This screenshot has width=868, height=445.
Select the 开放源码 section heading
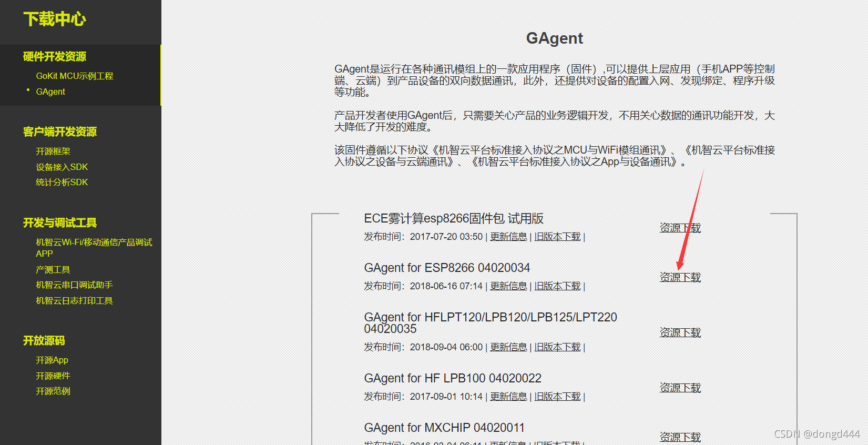44,341
